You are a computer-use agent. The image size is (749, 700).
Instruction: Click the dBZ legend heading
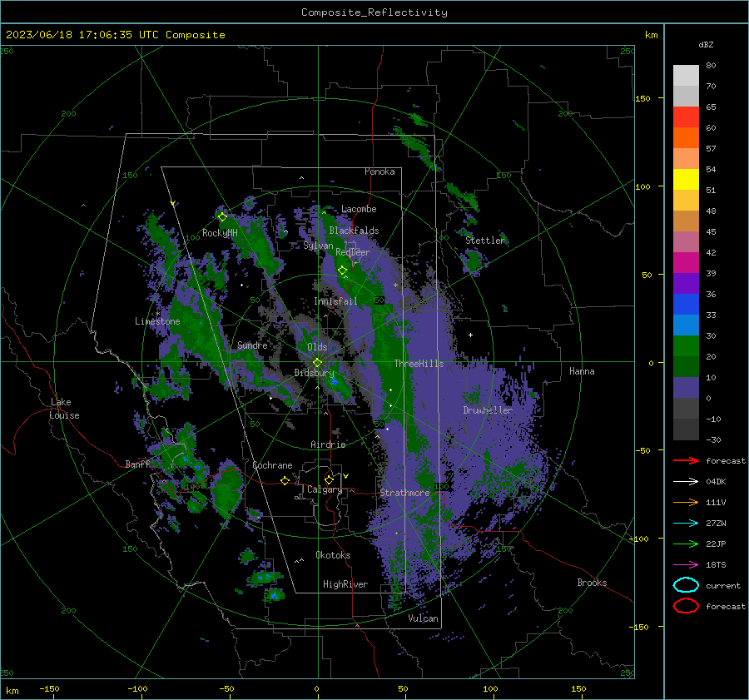[x=706, y=44]
